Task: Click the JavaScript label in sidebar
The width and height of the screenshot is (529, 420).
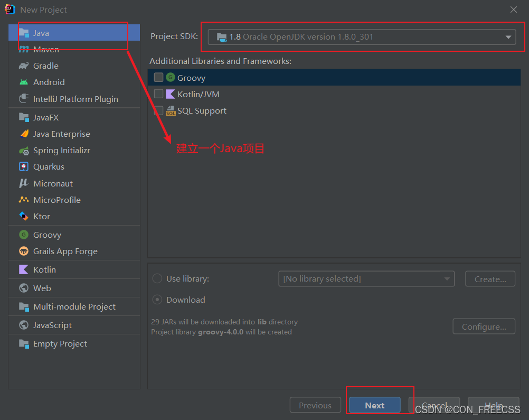Action: pos(52,325)
